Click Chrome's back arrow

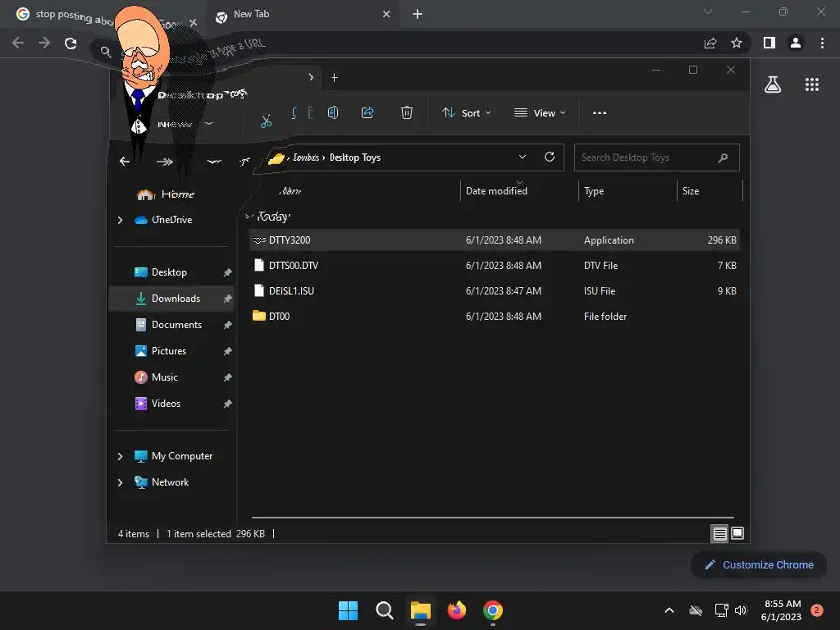coord(18,43)
